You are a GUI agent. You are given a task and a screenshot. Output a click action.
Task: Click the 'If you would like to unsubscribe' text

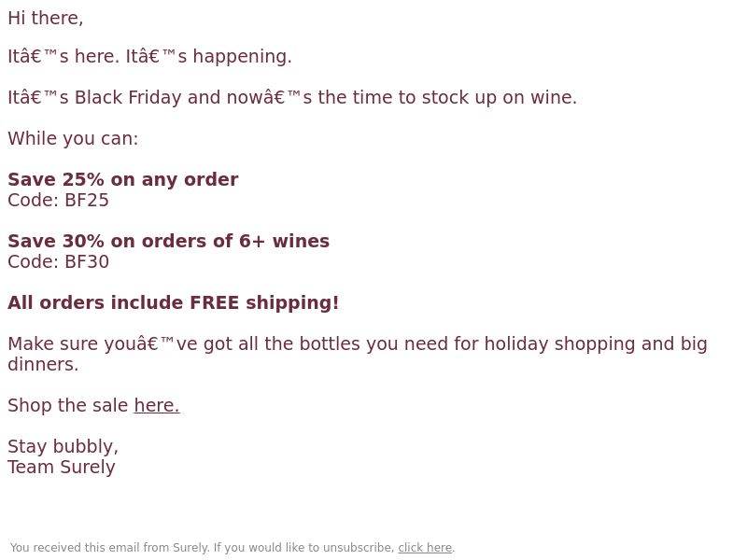tap(304, 548)
